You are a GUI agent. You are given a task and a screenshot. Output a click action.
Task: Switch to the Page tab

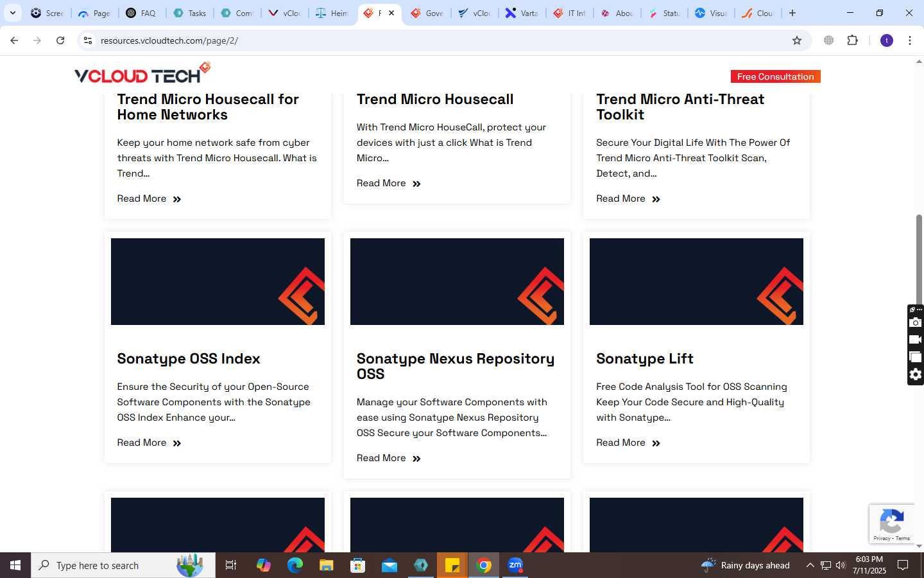tap(94, 13)
